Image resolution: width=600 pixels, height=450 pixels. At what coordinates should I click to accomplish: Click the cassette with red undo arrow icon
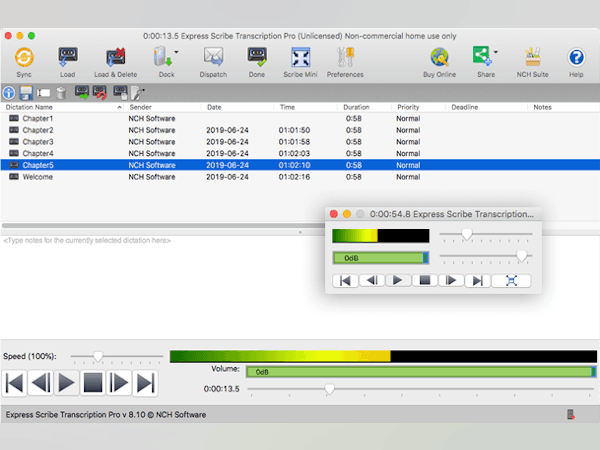100,93
